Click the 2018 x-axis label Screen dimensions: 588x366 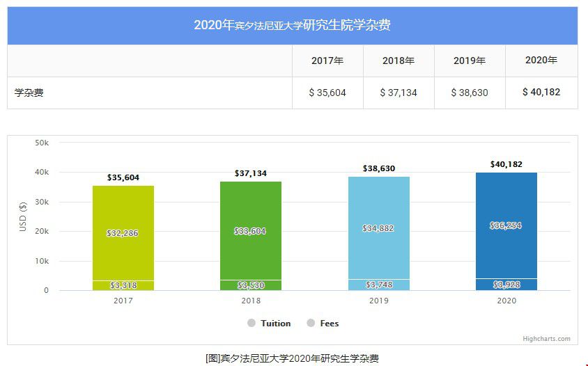click(x=251, y=301)
